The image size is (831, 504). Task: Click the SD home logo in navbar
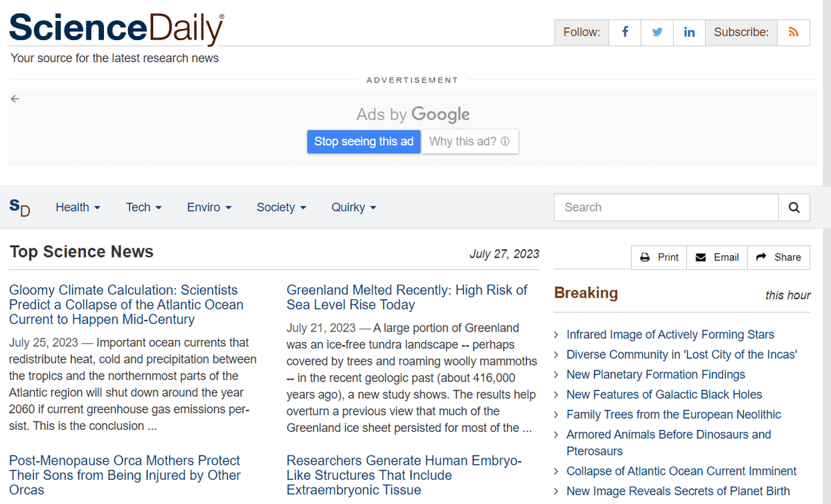(20, 207)
